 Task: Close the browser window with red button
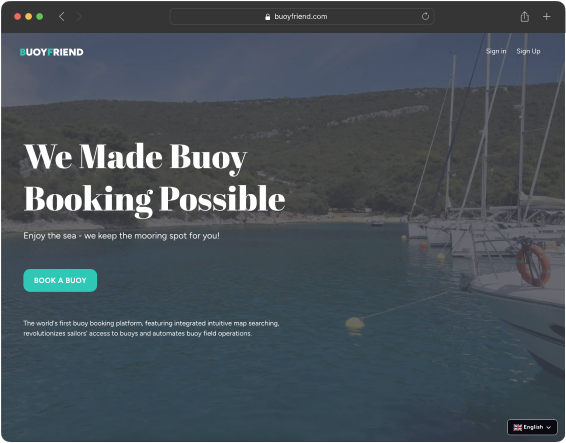[x=17, y=17]
